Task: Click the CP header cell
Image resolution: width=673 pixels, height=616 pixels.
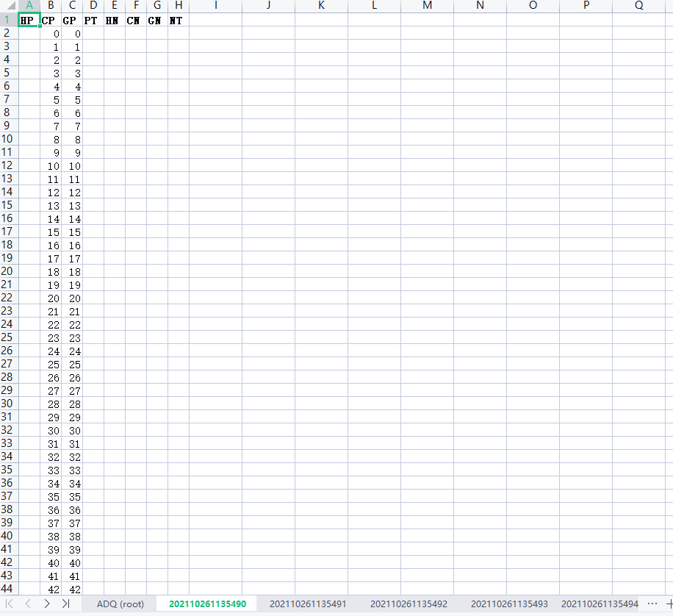Action: (51, 20)
